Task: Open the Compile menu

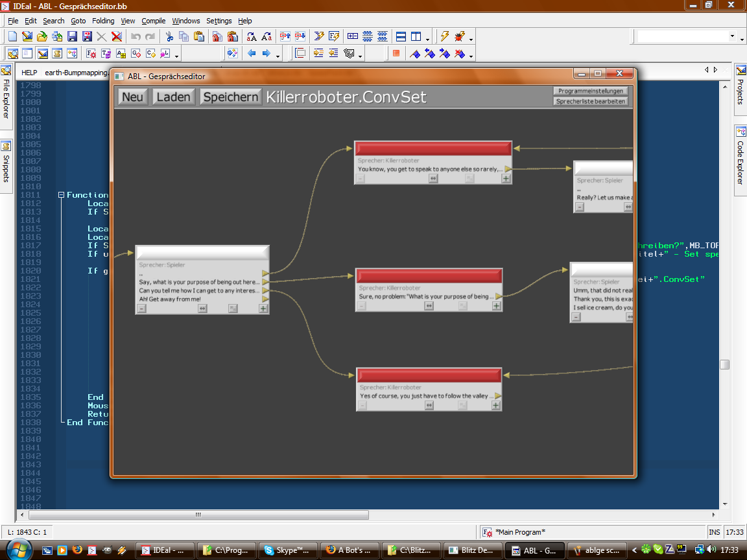Action: (x=153, y=21)
